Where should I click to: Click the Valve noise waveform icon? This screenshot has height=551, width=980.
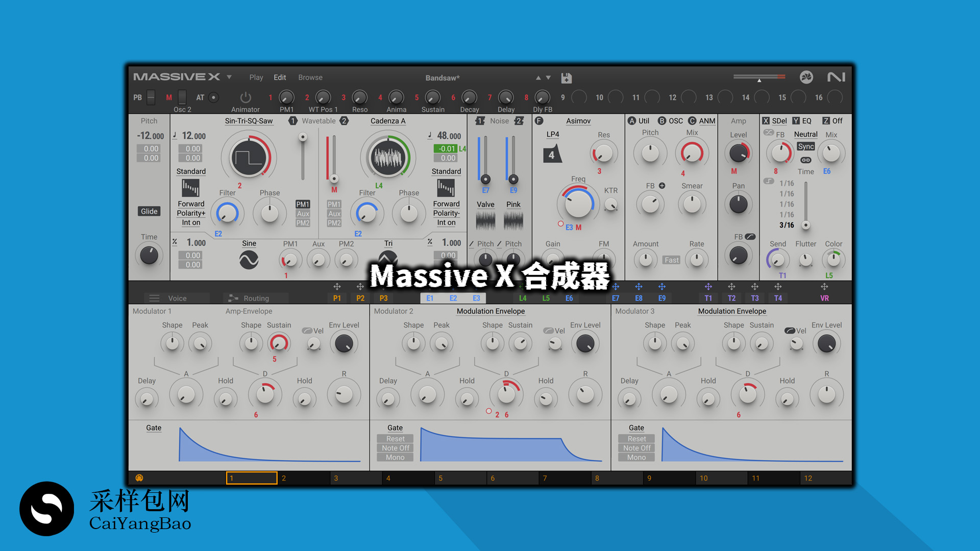pyautogui.click(x=484, y=220)
